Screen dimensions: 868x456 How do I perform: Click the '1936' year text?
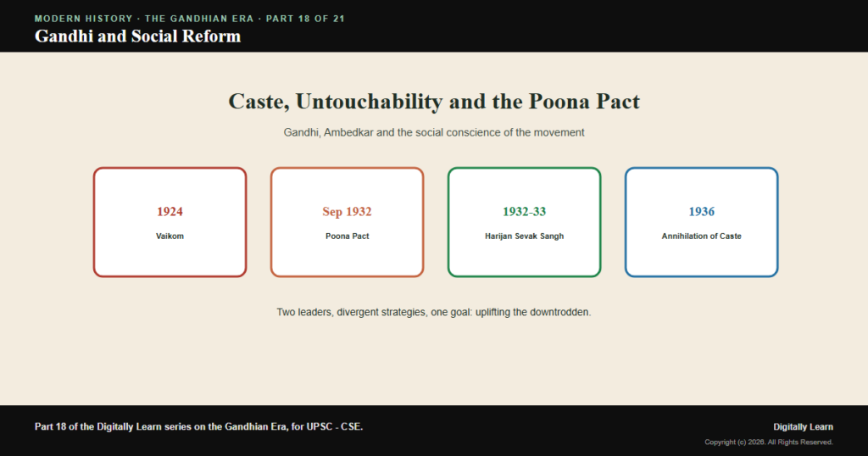701,211
